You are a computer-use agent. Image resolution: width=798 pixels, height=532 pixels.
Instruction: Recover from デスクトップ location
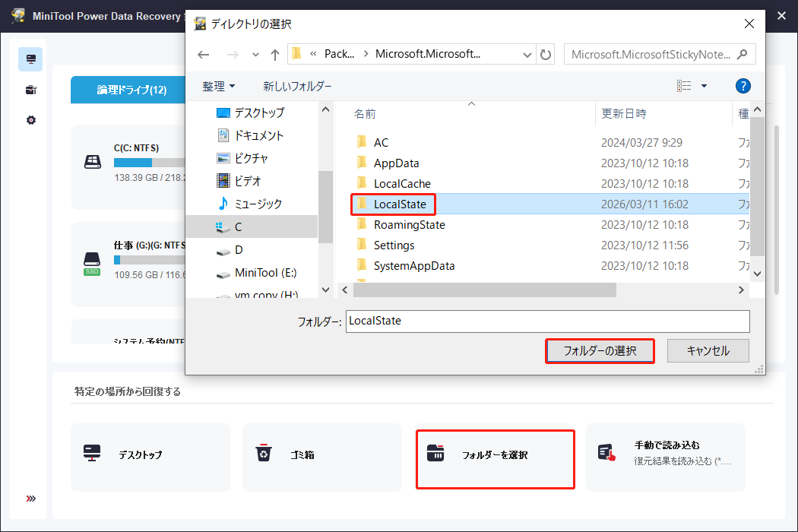(x=150, y=458)
